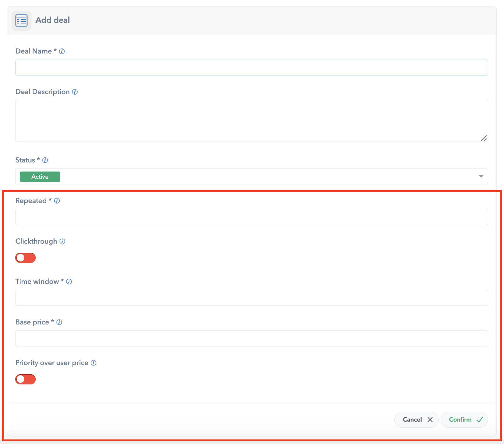Focus the Time window input field

pos(252,298)
